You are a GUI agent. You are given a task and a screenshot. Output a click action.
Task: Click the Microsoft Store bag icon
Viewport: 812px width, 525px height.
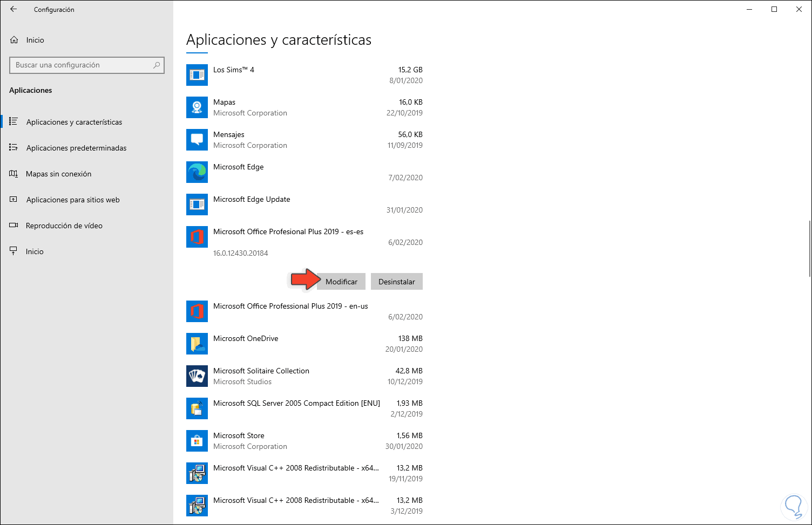click(x=197, y=441)
